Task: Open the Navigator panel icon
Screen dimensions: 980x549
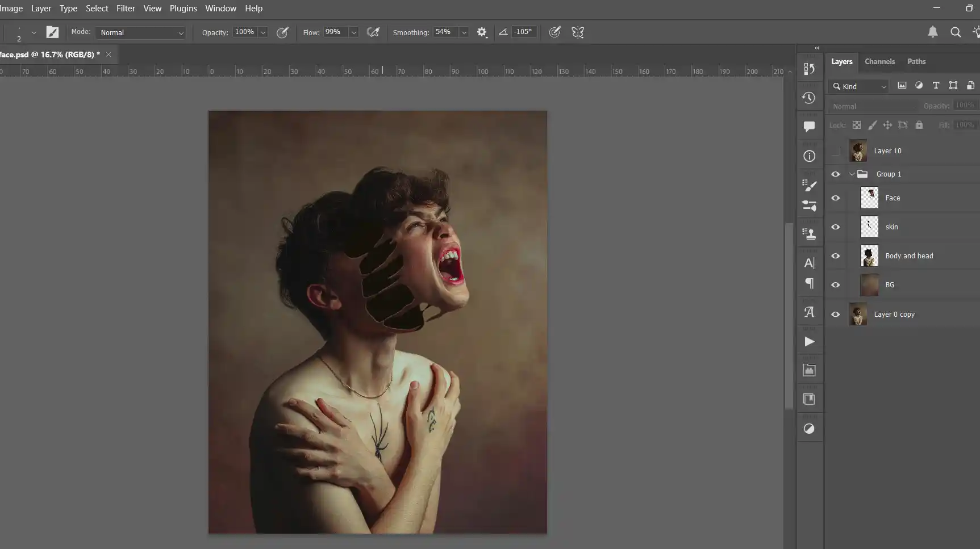Action: click(x=809, y=399)
